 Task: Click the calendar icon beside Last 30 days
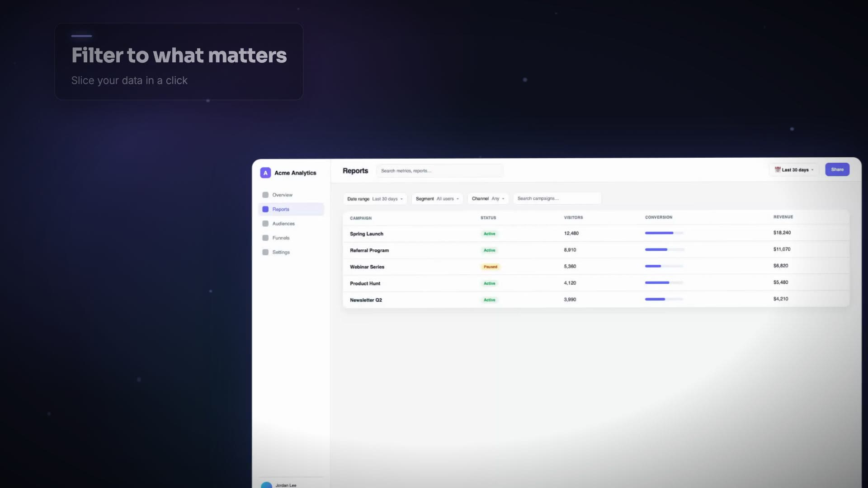pyautogui.click(x=778, y=169)
